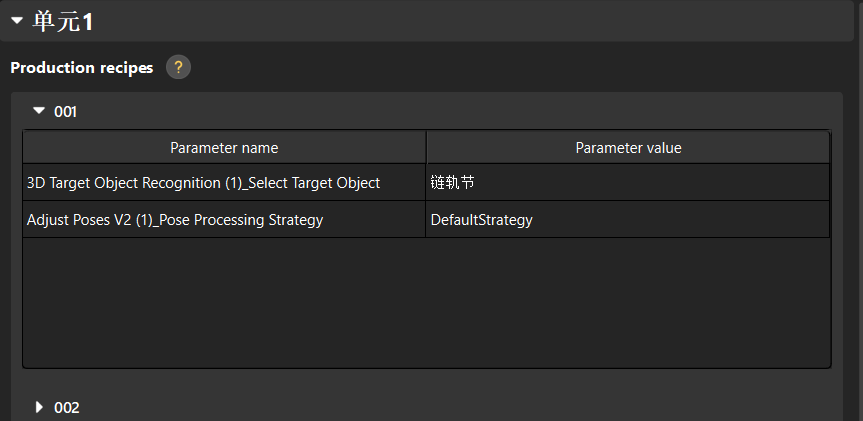This screenshot has width=863, height=421.
Task: Open the DefaultStrategy value cell
Action: click(628, 220)
